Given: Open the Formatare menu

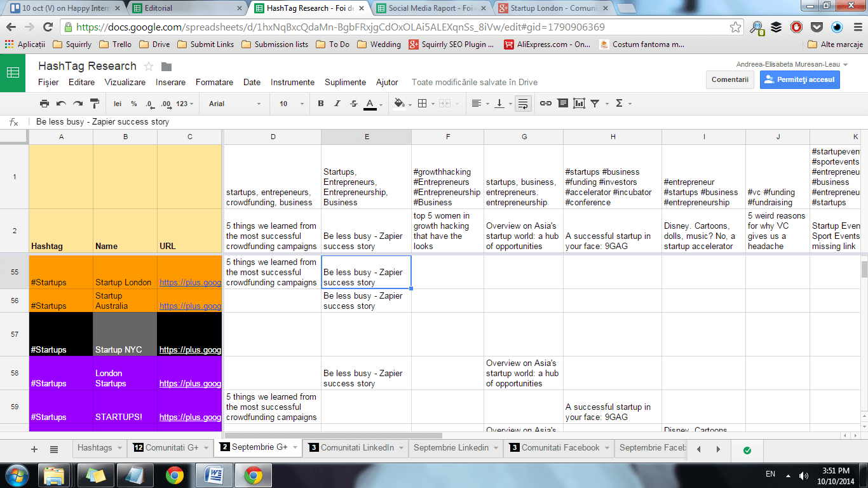Looking at the screenshot, I should 214,82.
